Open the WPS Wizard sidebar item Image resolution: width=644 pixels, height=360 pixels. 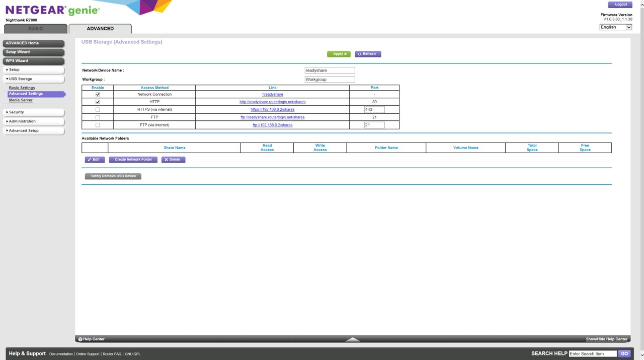(34, 61)
